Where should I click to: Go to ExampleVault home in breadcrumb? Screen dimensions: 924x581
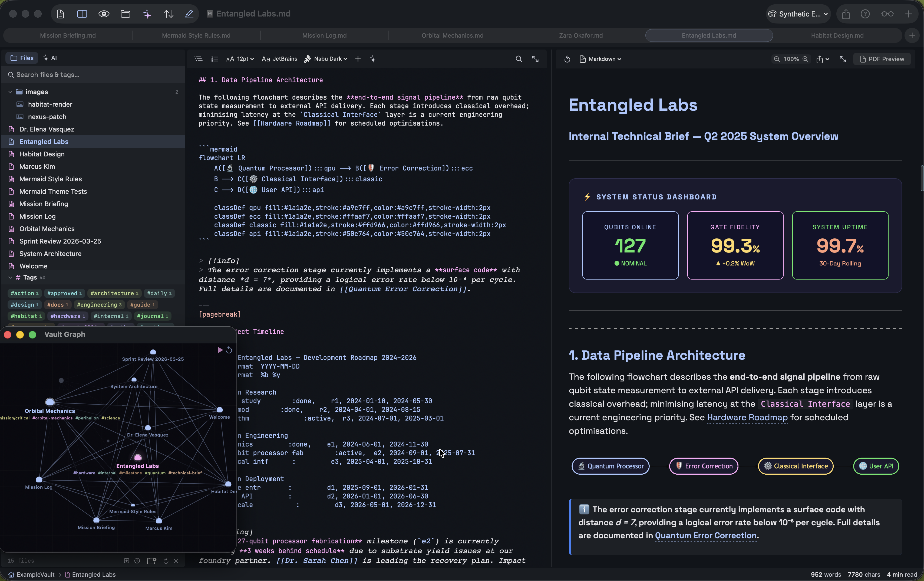click(x=31, y=575)
